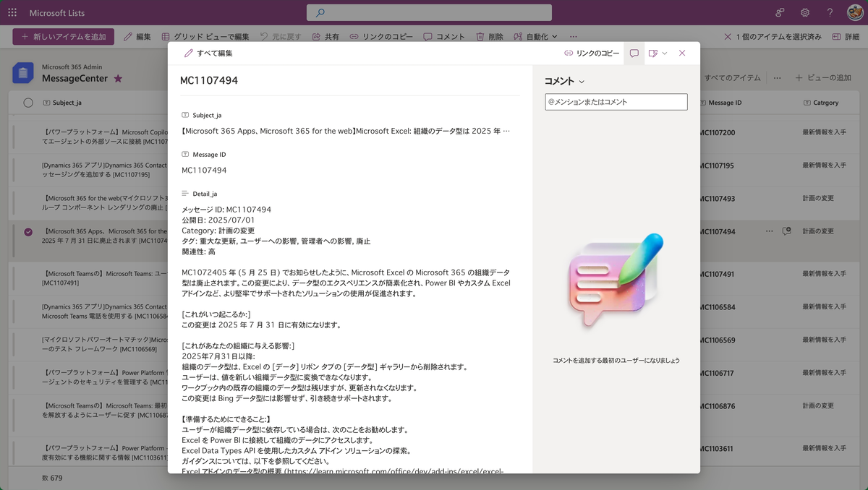
Task: Click the MC1107494 dialog title
Action: pos(209,80)
